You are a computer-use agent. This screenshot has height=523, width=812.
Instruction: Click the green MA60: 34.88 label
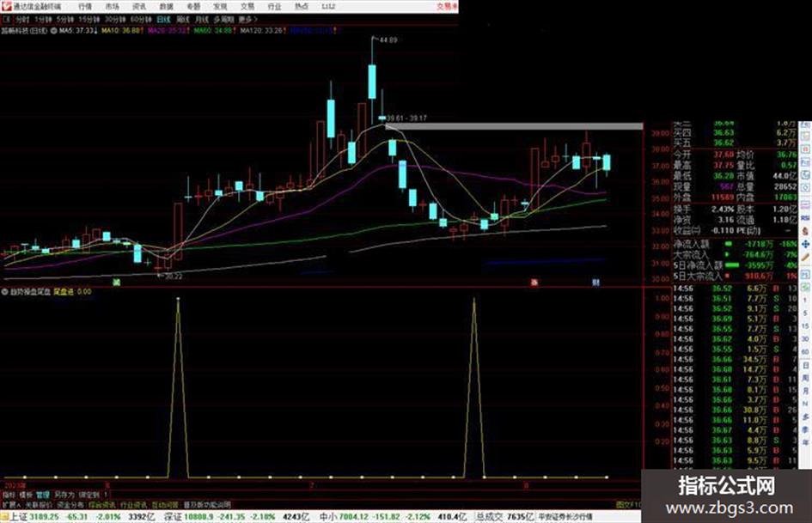tap(215, 31)
